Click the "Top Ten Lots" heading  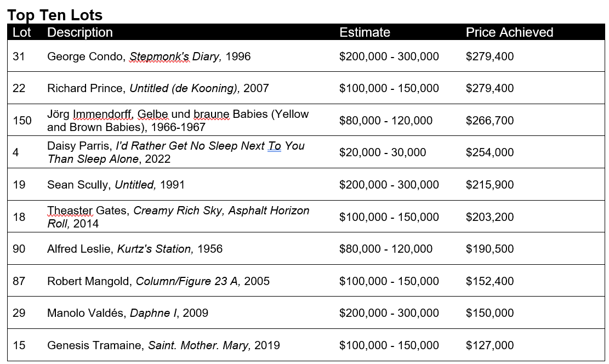click(x=55, y=15)
